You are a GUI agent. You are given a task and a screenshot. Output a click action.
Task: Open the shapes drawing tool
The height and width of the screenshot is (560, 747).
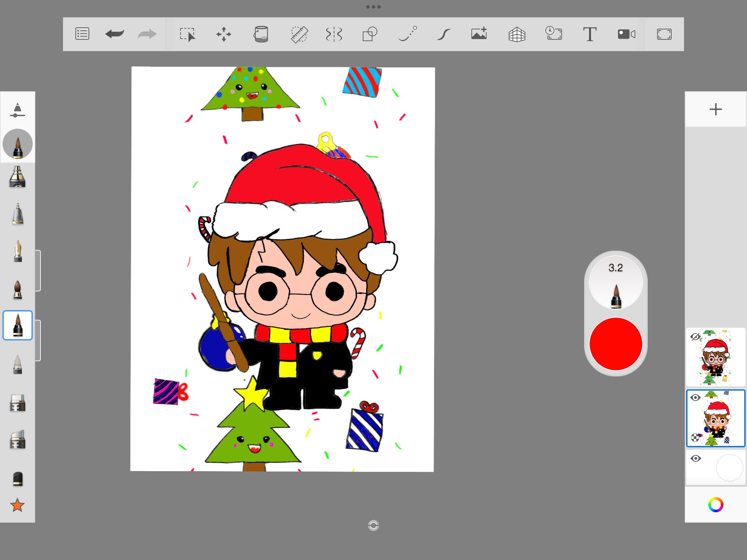pyautogui.click(x=370, y=34)
